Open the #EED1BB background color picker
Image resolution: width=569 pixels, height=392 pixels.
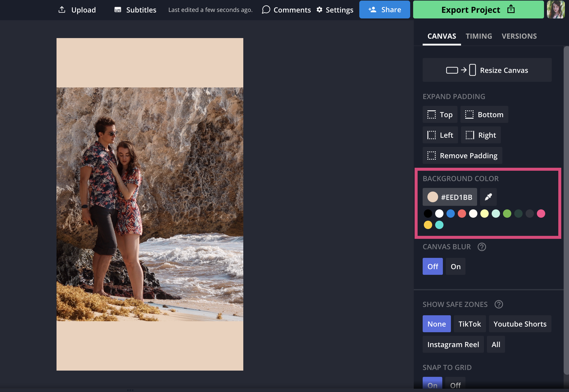(449, 197)
